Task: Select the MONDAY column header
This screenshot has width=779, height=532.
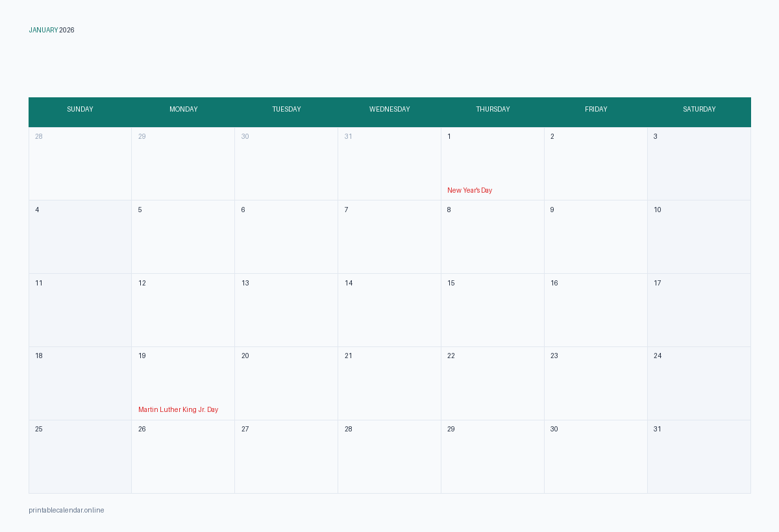Action: click(184, 109)
